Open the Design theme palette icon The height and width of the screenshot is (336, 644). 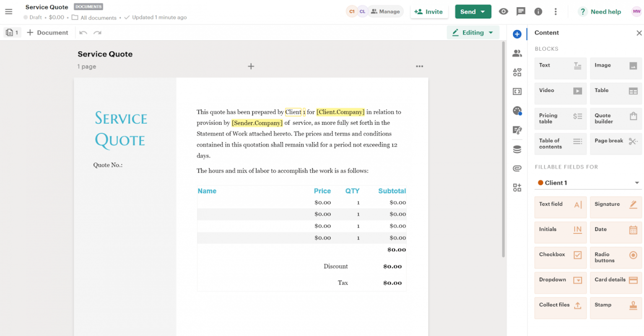click(517, 111)
